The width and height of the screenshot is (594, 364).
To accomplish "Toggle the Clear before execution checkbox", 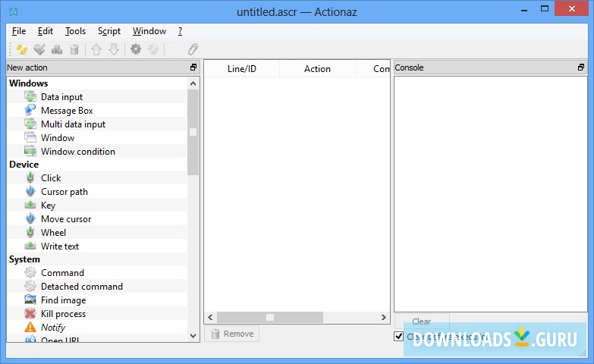I will tap(398, 336).
